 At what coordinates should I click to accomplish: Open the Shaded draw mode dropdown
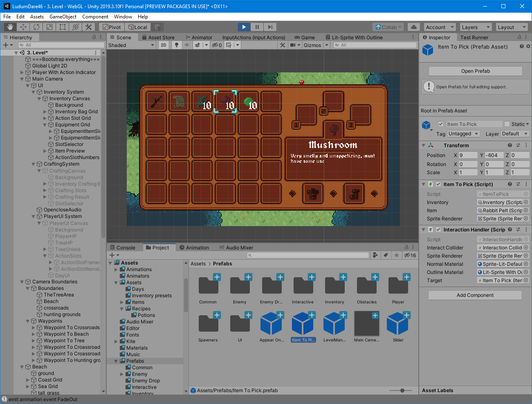click(x=131, y=45)
